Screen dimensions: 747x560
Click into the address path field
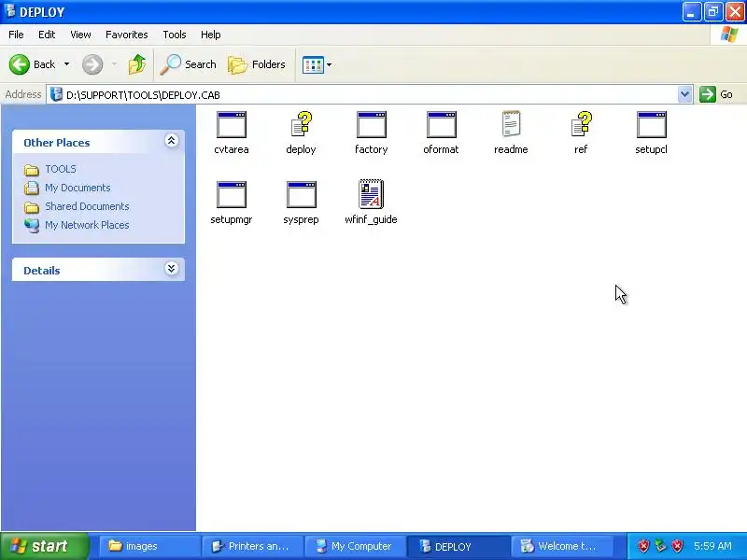coord(372,95)
